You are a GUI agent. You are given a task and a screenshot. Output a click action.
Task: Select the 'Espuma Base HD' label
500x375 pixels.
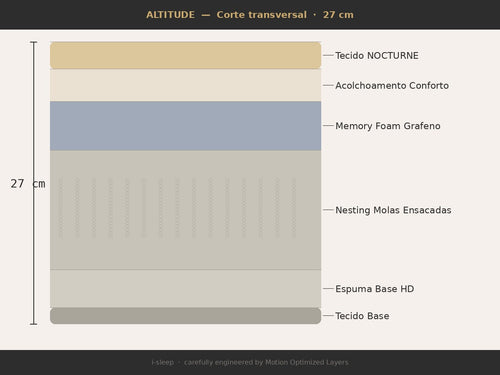click(x=375, y=289)
